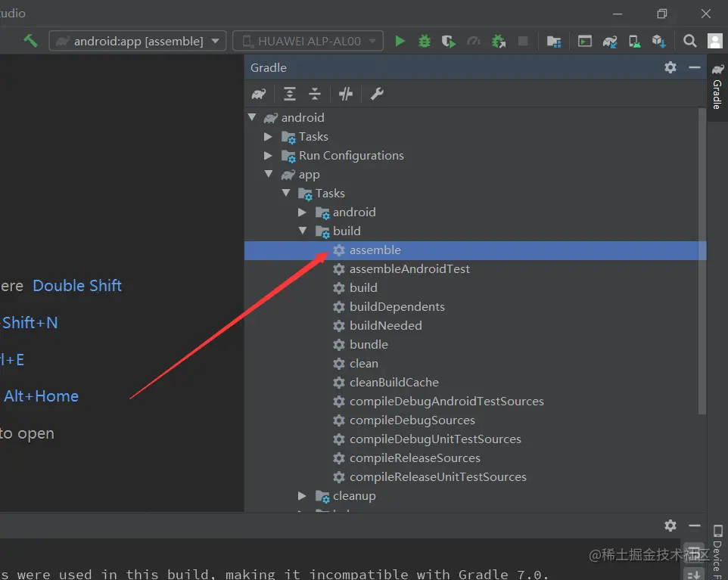728x580 pixels.
Task: Click the user account avatar icon
Action: [x=715, y=41]
